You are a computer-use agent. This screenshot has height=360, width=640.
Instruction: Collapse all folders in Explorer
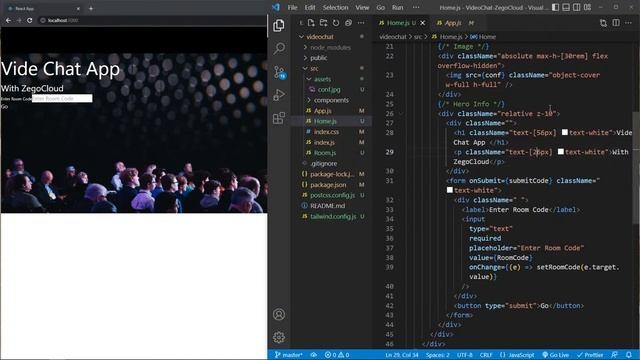[348, 23]
